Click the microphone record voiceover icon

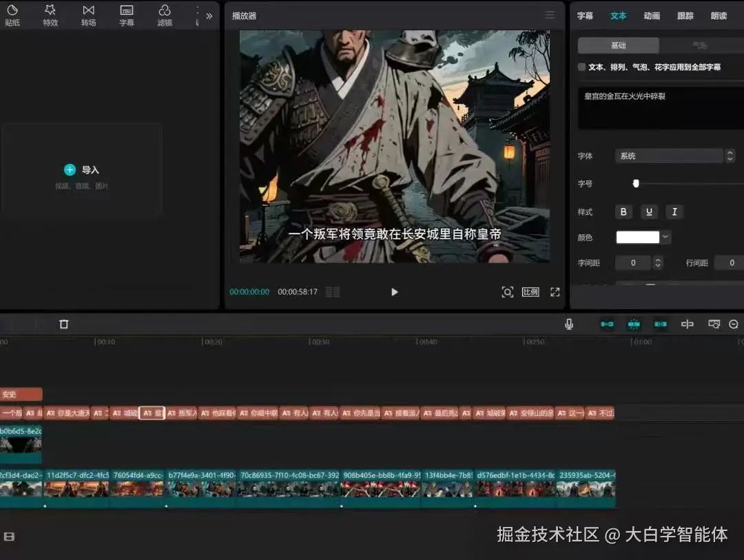pos(569,324)
